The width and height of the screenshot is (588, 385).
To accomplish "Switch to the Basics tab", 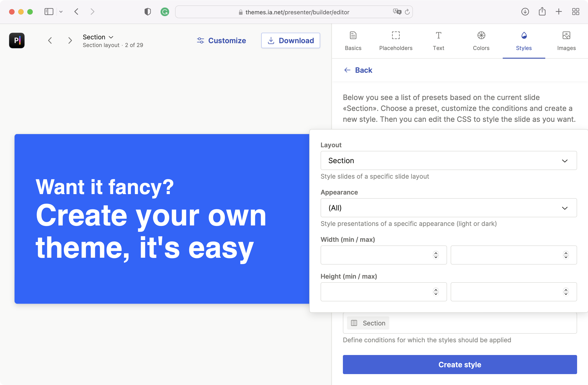I will point(353,41).
